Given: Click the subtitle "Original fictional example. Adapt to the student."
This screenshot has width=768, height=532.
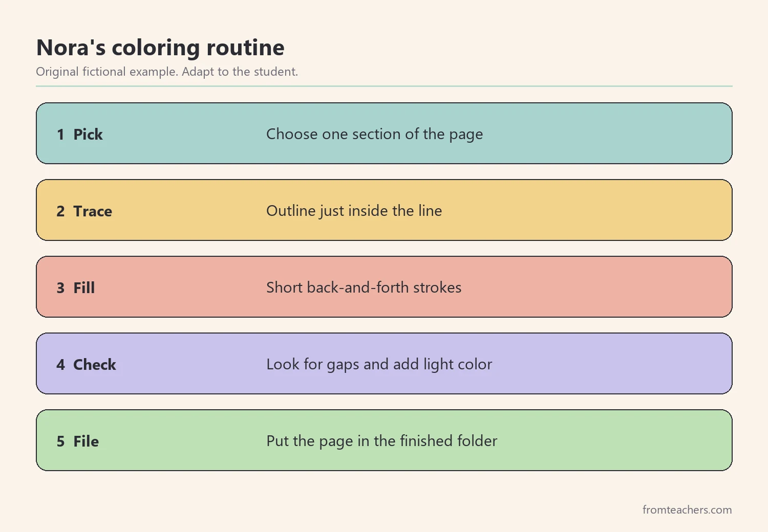Looking at the screenshot, I should [x=167, y=72].
